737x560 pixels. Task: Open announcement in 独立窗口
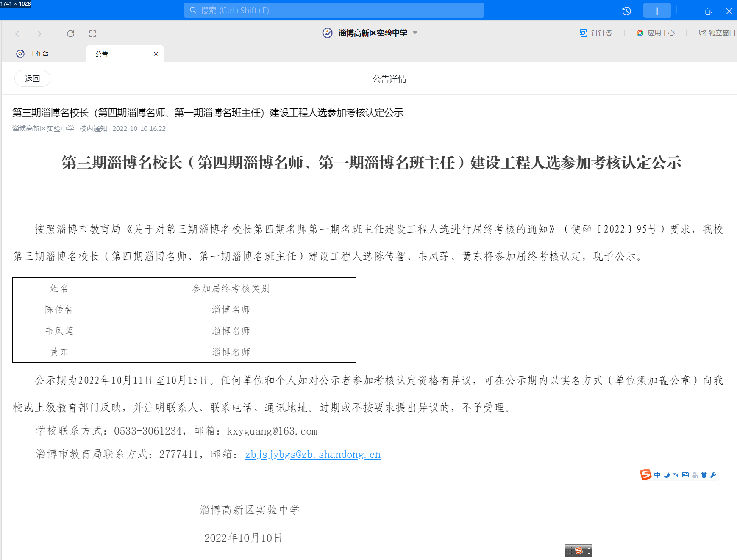tap(717, 33)
